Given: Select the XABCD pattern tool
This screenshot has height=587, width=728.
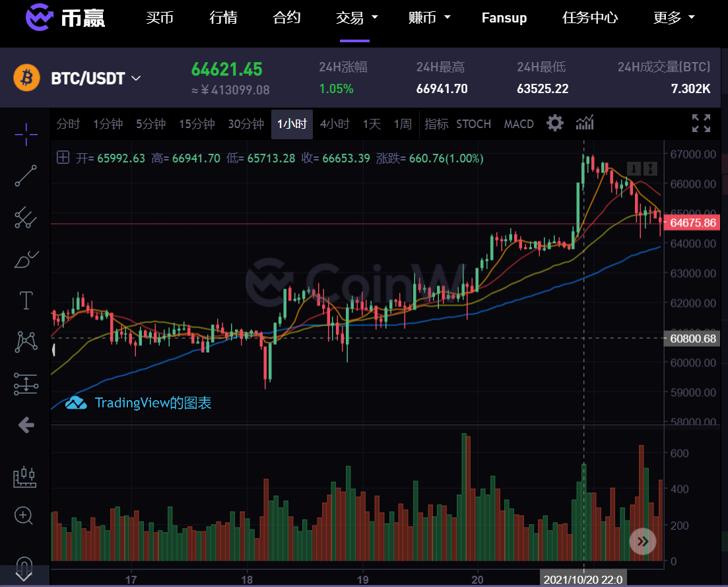Looking at the screenshot, I should coord(26,342).
